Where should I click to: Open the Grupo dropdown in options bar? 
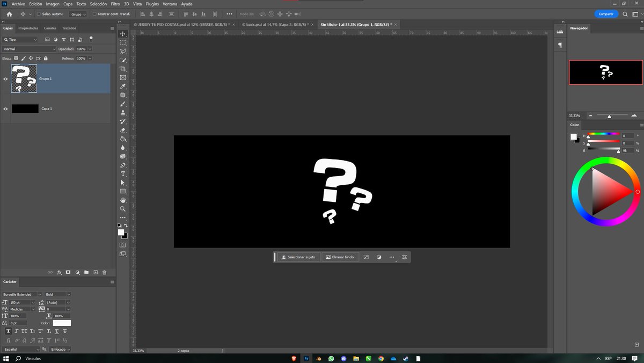[78, 14]
